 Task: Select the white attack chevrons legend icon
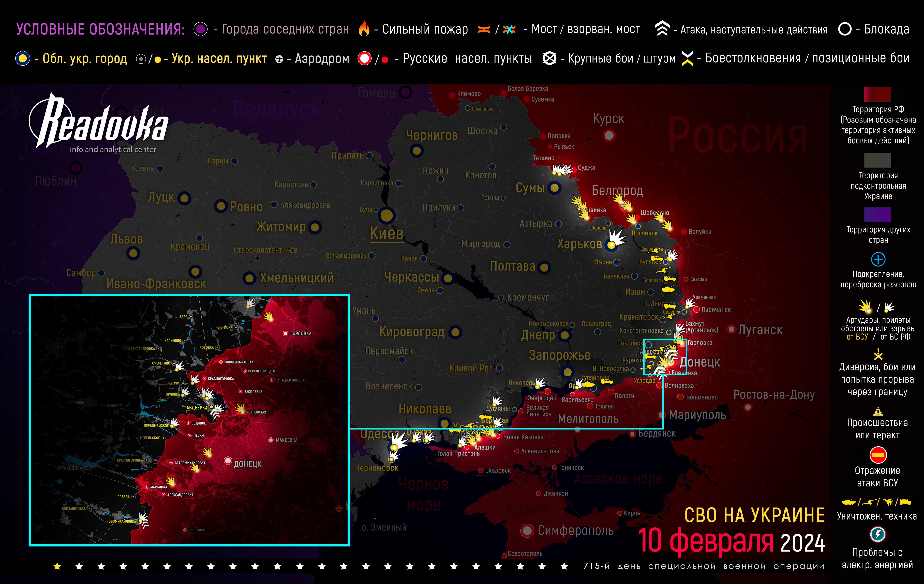[x=662, y=28]
